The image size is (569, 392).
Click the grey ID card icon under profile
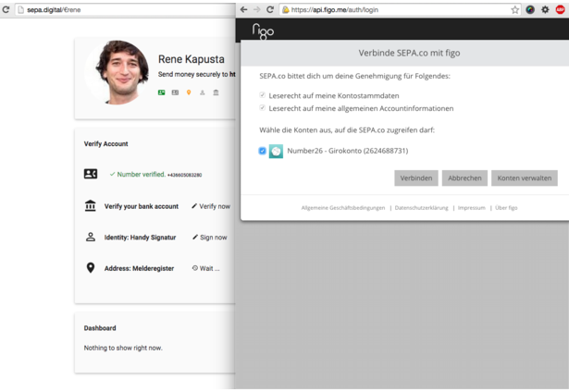(x=175, y=92)
